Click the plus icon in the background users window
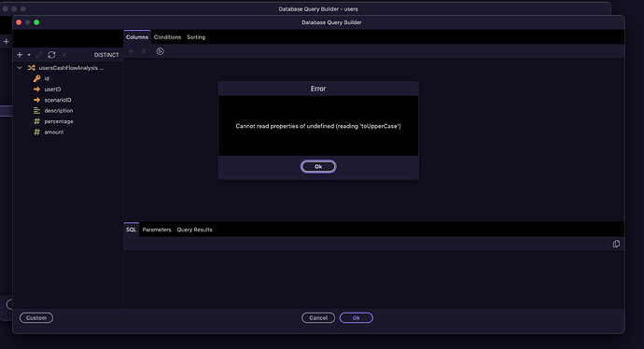Image resolution: width=644 pixels, height=349 pixels. [x=7, y=41]
